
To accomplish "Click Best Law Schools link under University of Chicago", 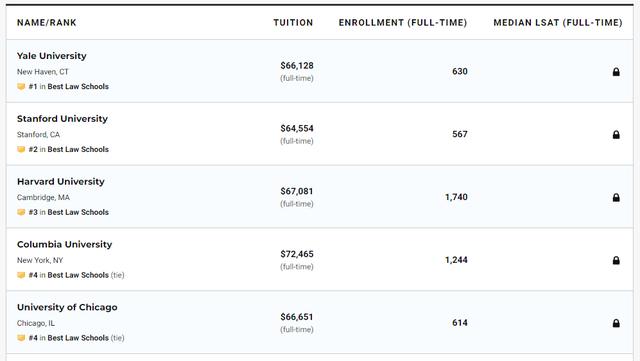I will (x=78, y=338).
